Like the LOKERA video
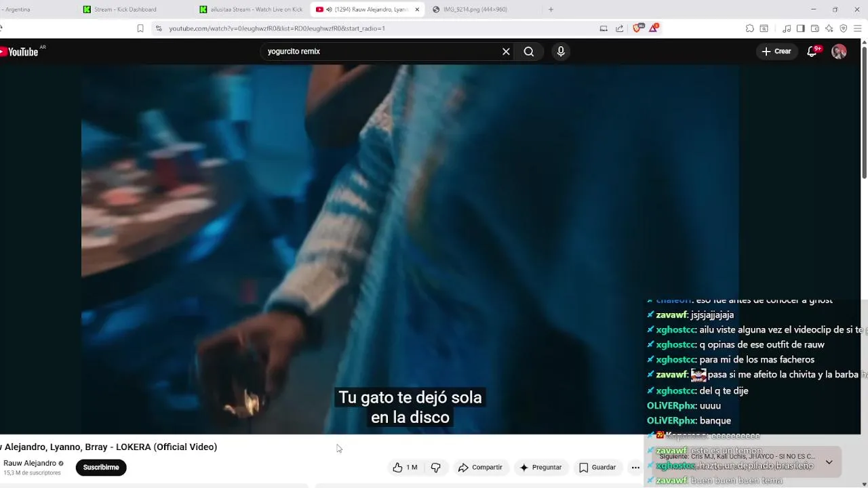 pos(405,467)
